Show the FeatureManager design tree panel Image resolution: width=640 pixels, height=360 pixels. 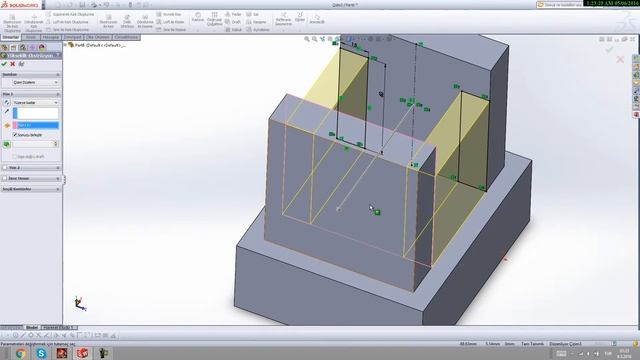click(5, 47)
